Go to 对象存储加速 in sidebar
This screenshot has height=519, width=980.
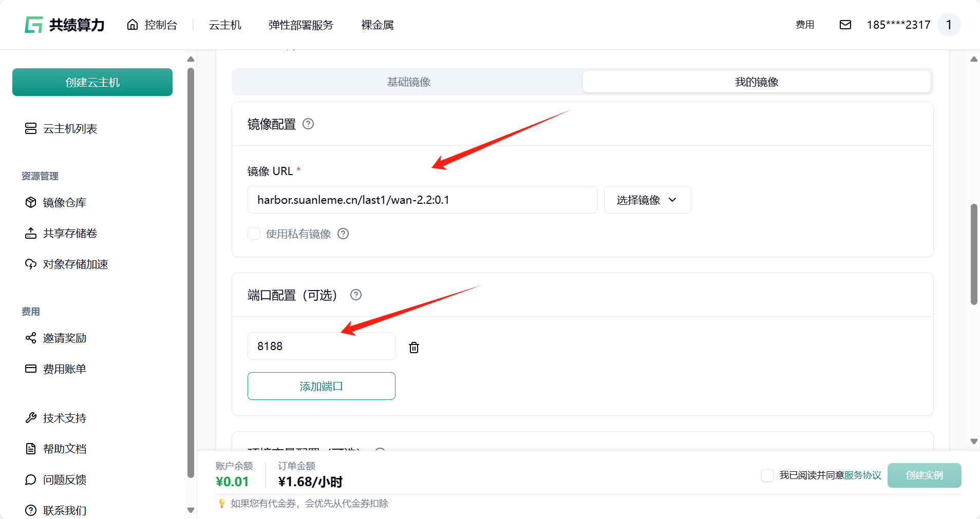(75, 264)
